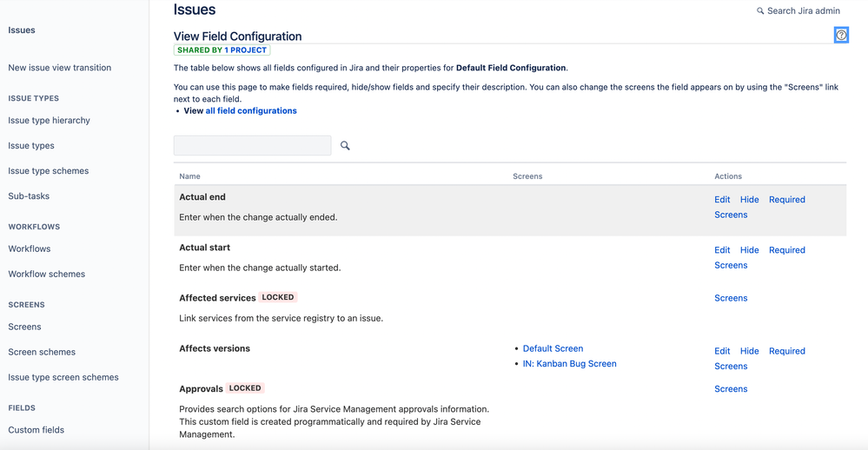868x450 pixels.
Task: Make Affects versions Required
Action: [x=786, y=352]
